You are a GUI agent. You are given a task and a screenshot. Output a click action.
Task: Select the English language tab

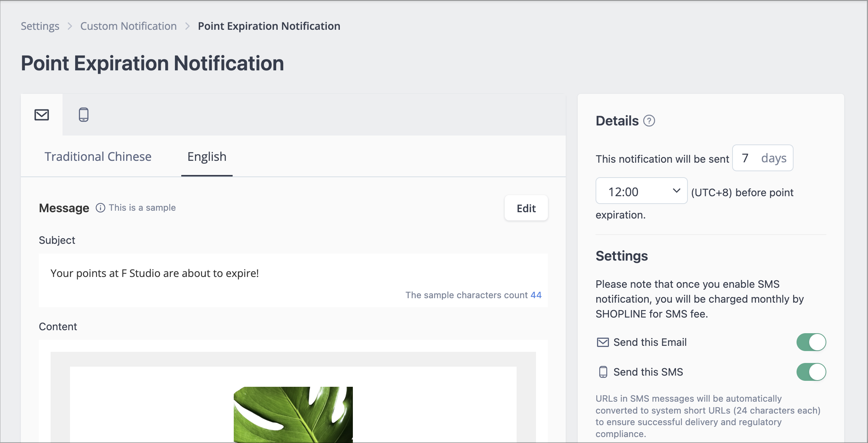(x=207, y=157)
